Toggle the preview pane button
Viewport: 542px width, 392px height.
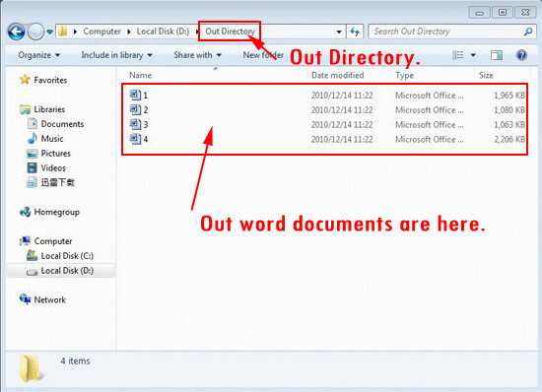497,55
